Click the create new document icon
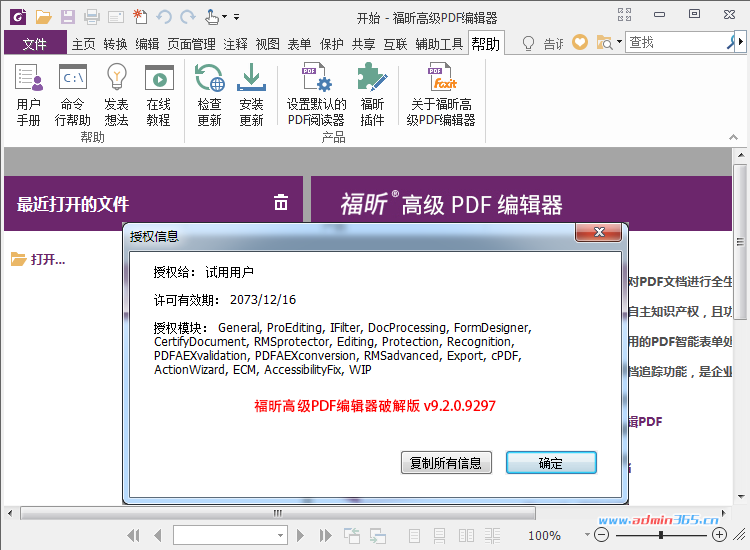The height and width of the screenshot is (550, 750). click(x=140, y=17)
